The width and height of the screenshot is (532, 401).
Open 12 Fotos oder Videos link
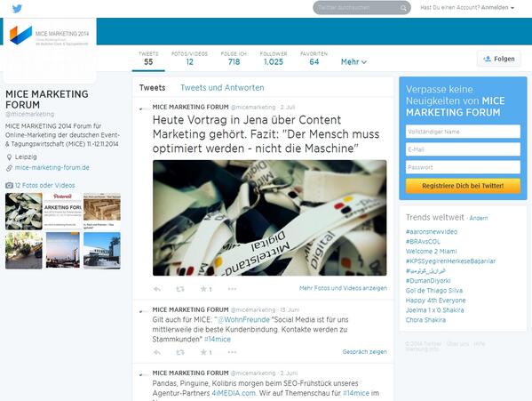click(44, 186)
